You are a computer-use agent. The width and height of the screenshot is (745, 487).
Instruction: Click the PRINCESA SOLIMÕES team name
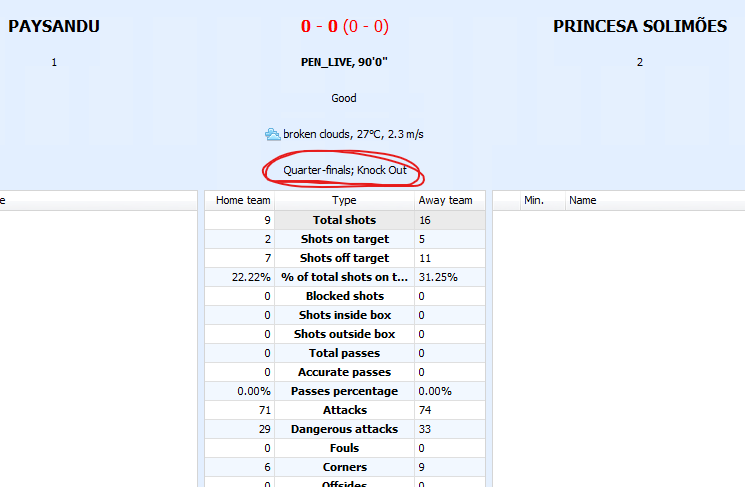coord(640,26)
